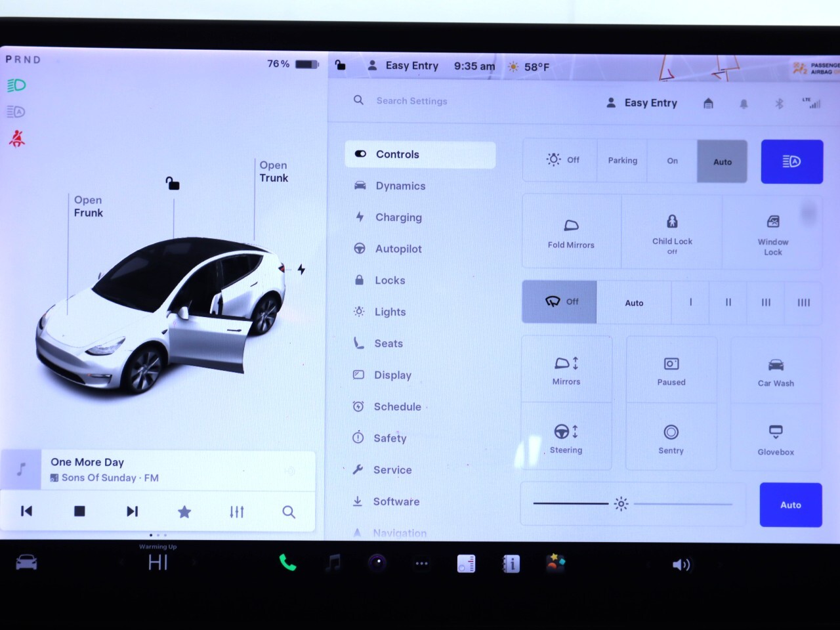Toggle Child Lock setting
Screen dimensions: 840x630
(x=672, y=232)
